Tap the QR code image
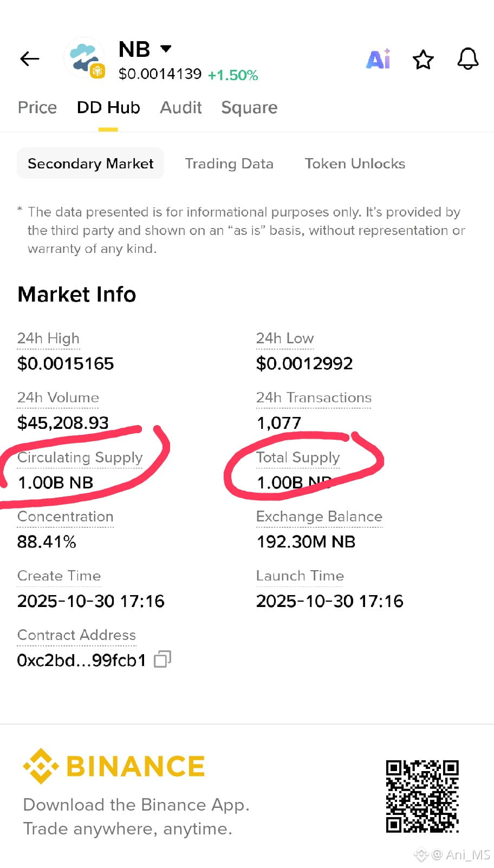 [x=422, y=796]
